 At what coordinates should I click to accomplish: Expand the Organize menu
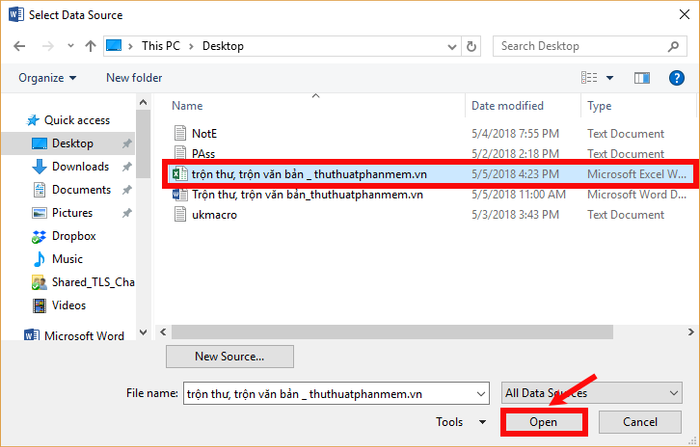[x=47, y=78]
